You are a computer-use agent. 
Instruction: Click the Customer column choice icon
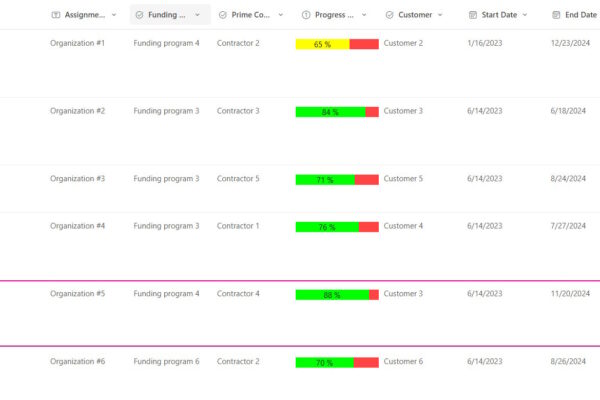click(x=390, y=15)
